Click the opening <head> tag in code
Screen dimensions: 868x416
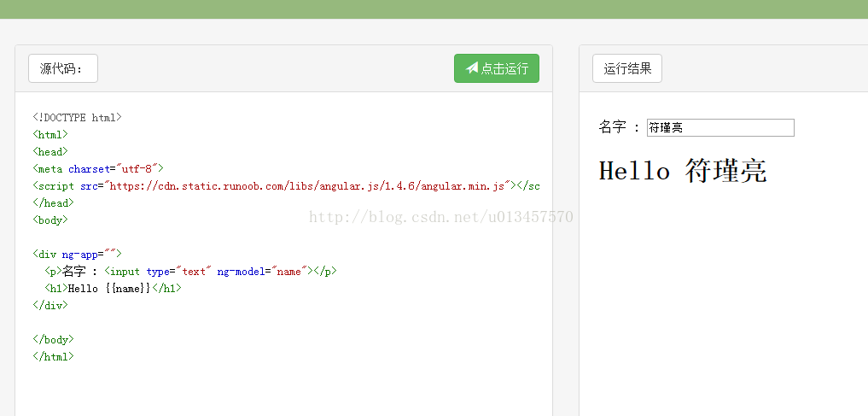pos(50,151)
